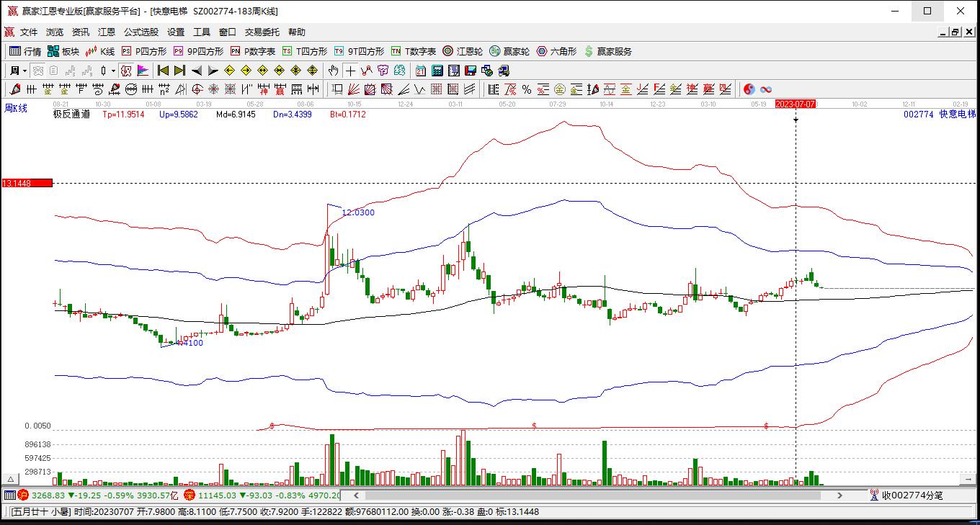Screen dimensions: 980x525
Task: Click the 收002774分笔 status link
Action: coord(912,495)
